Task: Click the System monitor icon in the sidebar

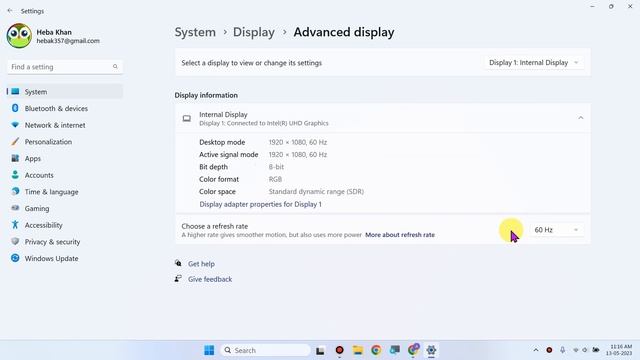Action: pos(15,91)
